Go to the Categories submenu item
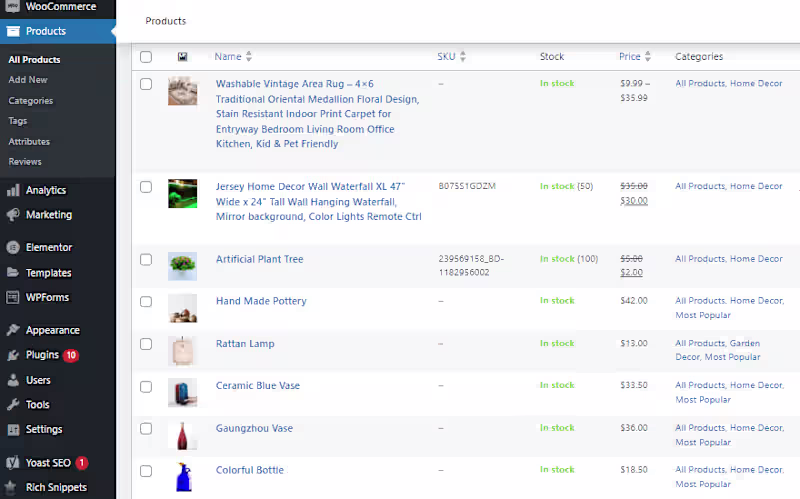 click(31, 101)
